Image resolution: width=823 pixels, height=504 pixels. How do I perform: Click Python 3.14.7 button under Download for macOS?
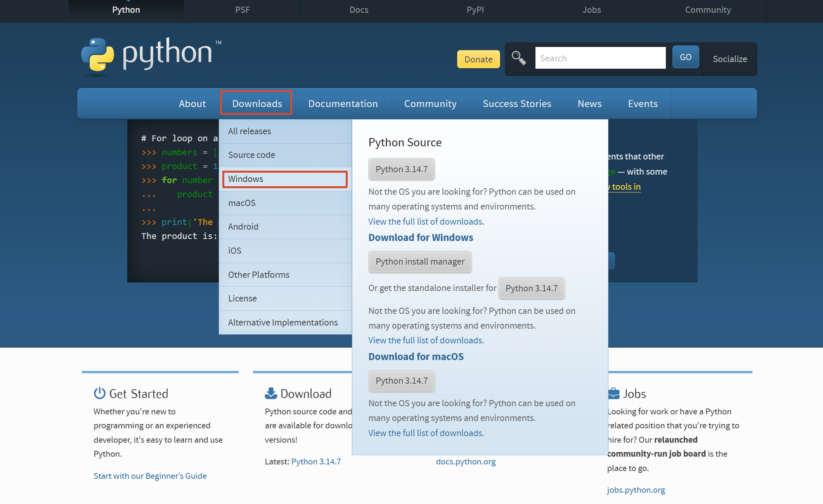pos(402,381)
